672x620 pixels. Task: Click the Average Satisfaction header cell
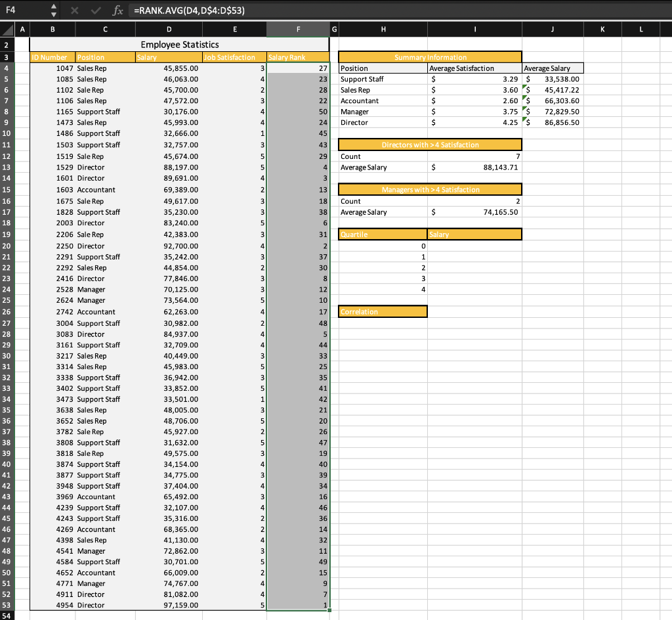(x=475, y=68)
